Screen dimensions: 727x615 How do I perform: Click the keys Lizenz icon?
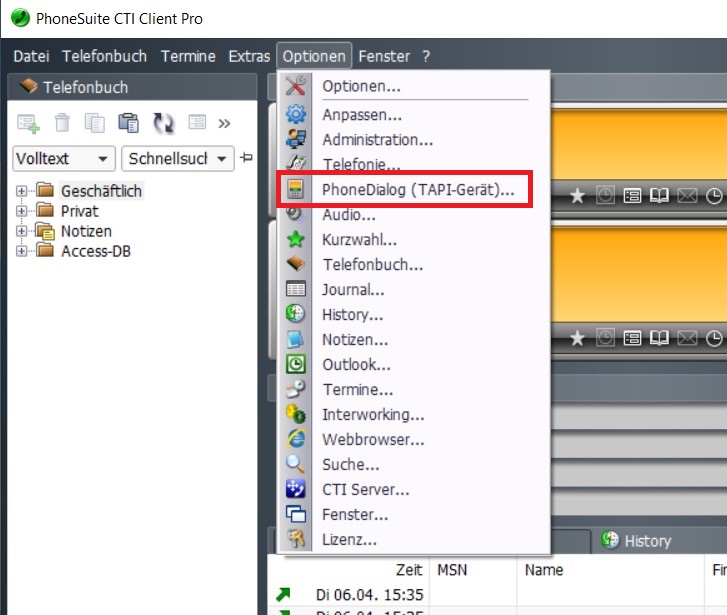pos(295,539)
